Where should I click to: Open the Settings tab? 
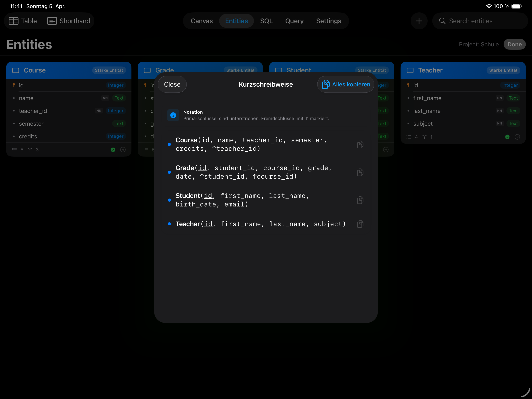tap(328, 21)
